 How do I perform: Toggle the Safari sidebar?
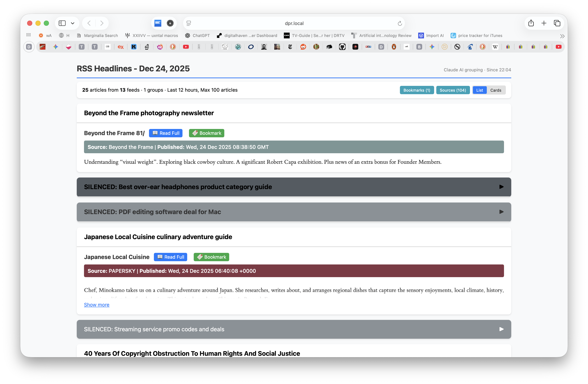click(62, 23)
